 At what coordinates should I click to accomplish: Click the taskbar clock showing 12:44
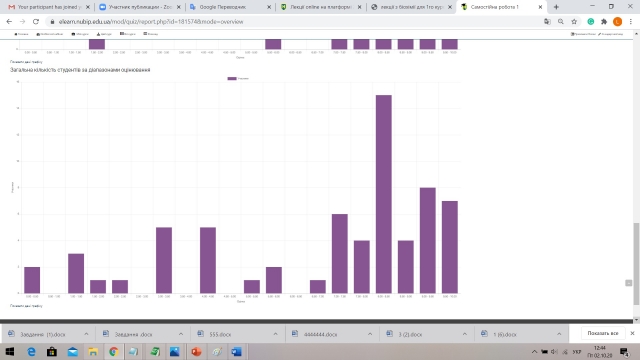pyautogui.click(x=600, y=352)
